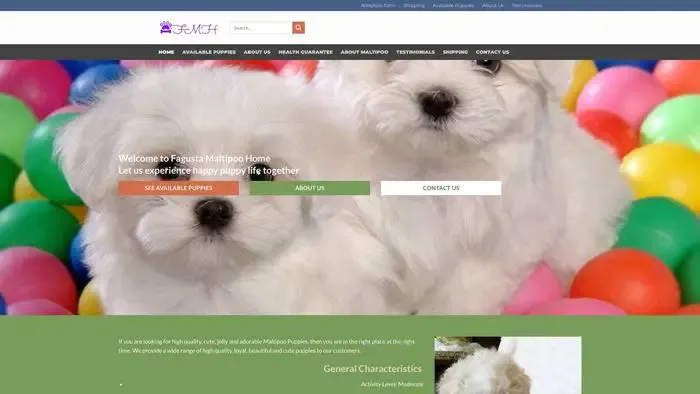This screenshot has height=394, width=700.
Task: Click 'Let us experience happy puppy life together'
Action: 209,170
